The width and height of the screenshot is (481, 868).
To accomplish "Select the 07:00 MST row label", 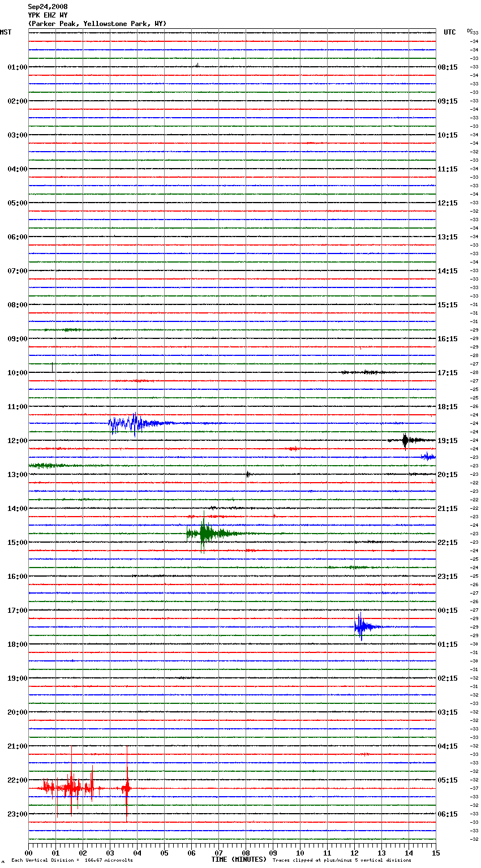I will (18, 271).
